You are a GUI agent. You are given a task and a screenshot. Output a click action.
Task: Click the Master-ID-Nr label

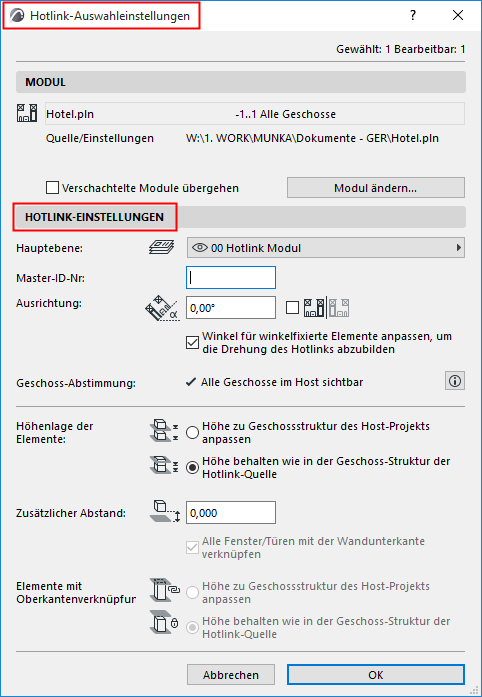(x=52, y=278)
